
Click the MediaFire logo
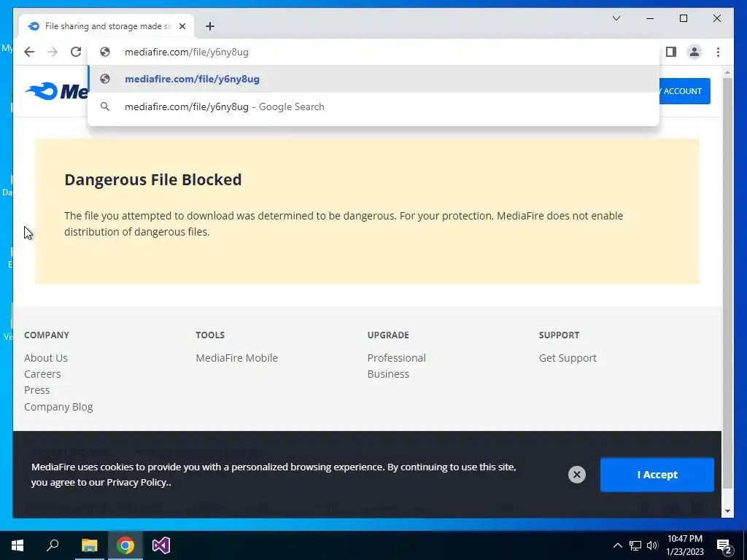[56, 91]
